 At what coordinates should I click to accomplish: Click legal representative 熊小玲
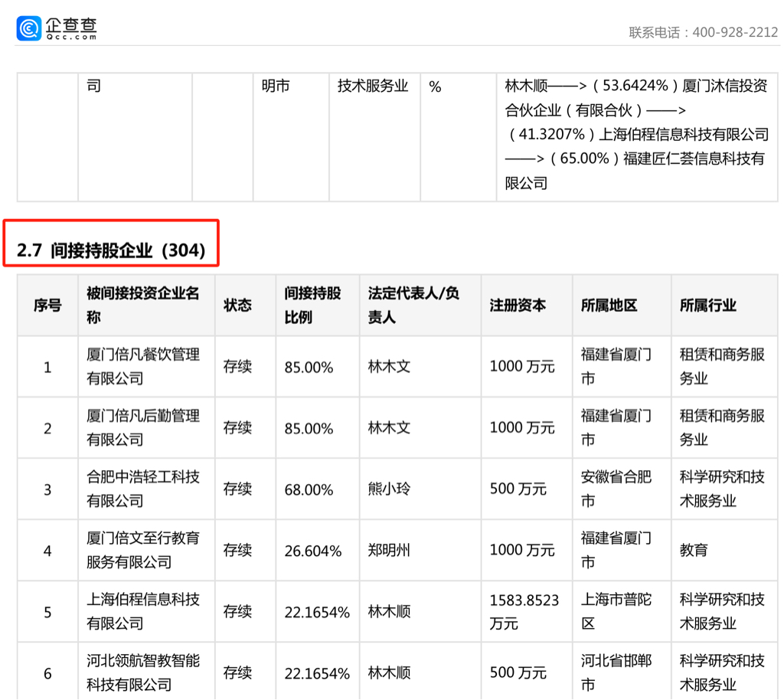coord(389,489)
